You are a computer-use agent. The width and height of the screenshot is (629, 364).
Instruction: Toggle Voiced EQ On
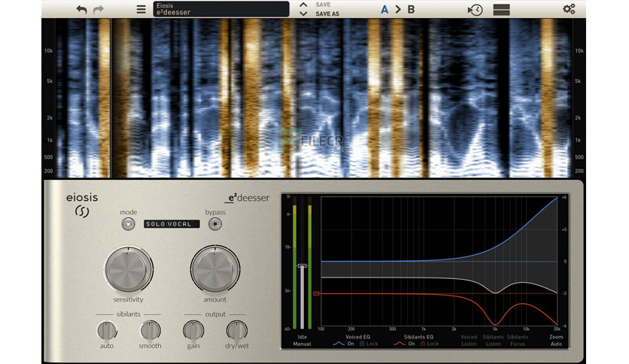351,344
